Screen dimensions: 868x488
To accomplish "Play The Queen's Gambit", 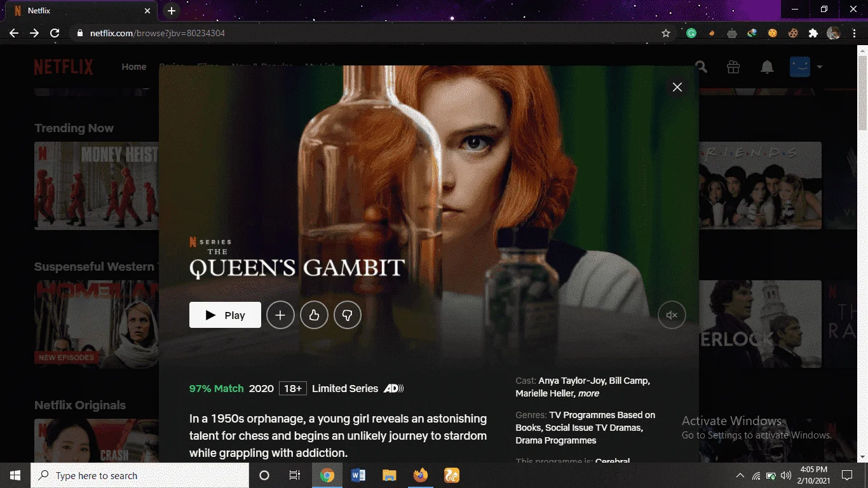I will pos(225,315).
